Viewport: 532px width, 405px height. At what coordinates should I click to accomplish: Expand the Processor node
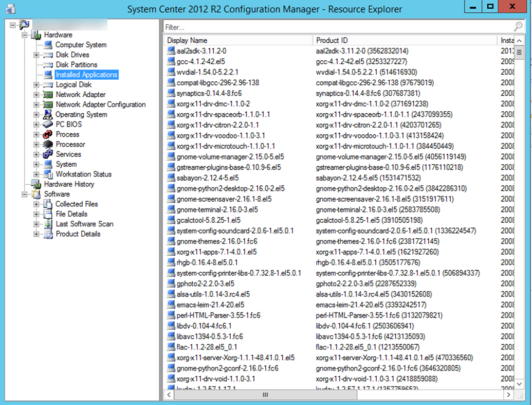36,145
